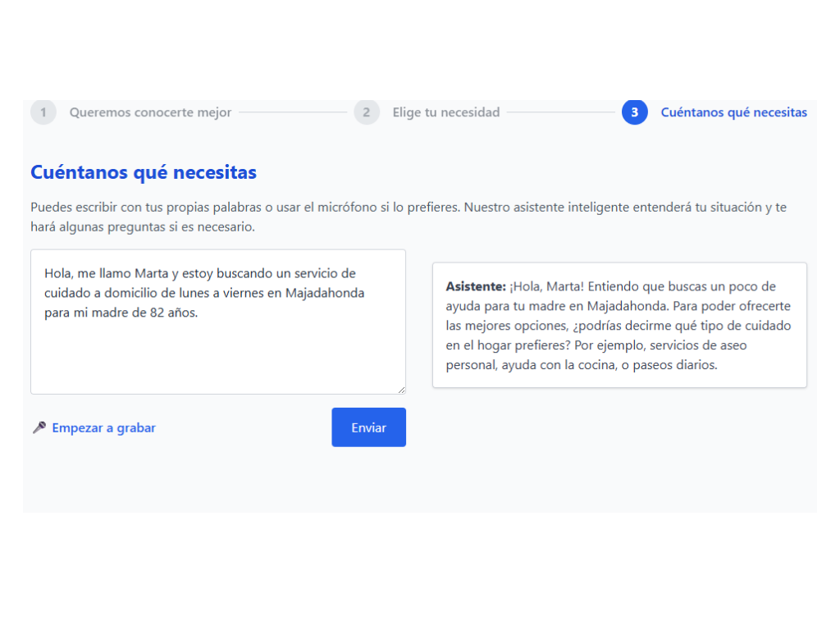The height and width of the screenshot is (630, 840).
Task: Click the "Cuéntanos qué necesitas" page heading
Action: tap(143, 172)
